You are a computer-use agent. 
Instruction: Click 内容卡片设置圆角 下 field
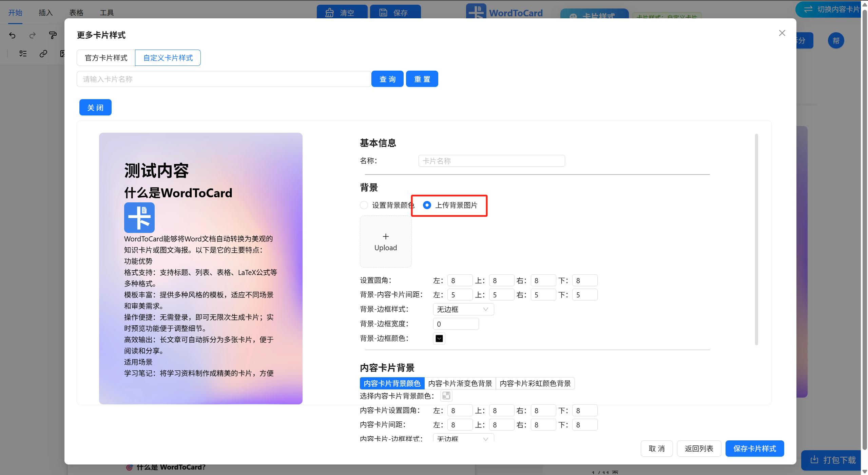coord(585,410)
